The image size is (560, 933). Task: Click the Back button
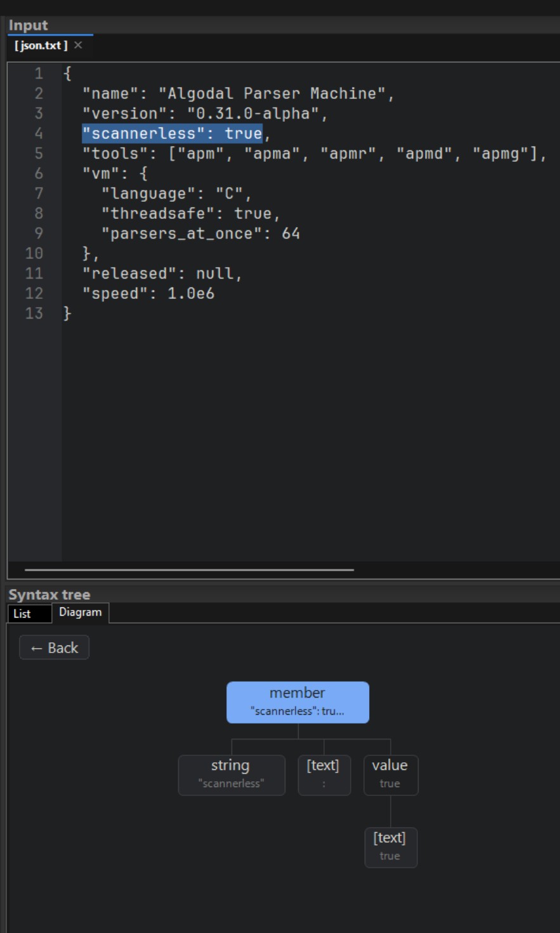(x=54, y=647)
